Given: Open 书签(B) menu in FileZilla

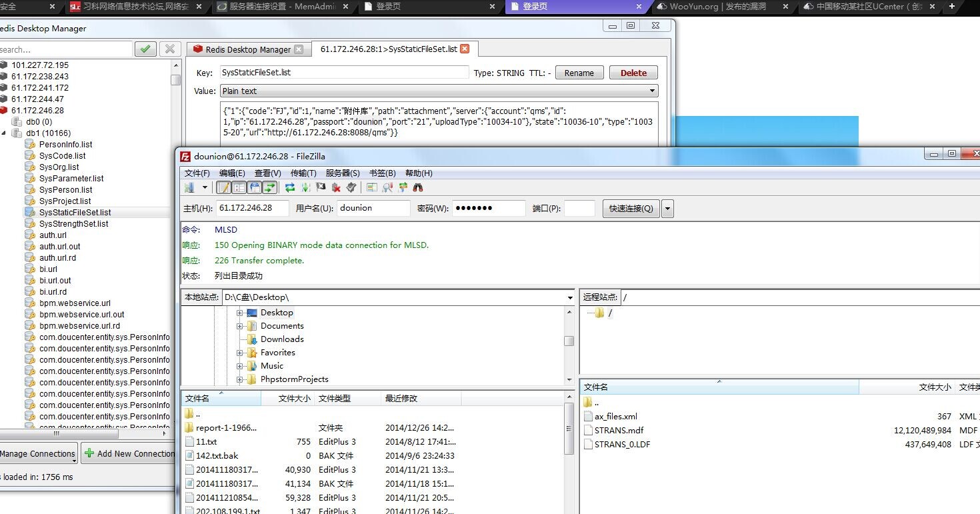Looking at the screenshot, I should tap(382, 173).
